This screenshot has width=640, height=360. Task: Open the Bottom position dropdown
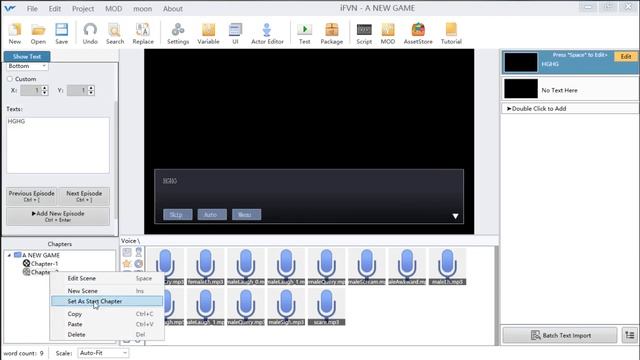[x=27, y=66]
